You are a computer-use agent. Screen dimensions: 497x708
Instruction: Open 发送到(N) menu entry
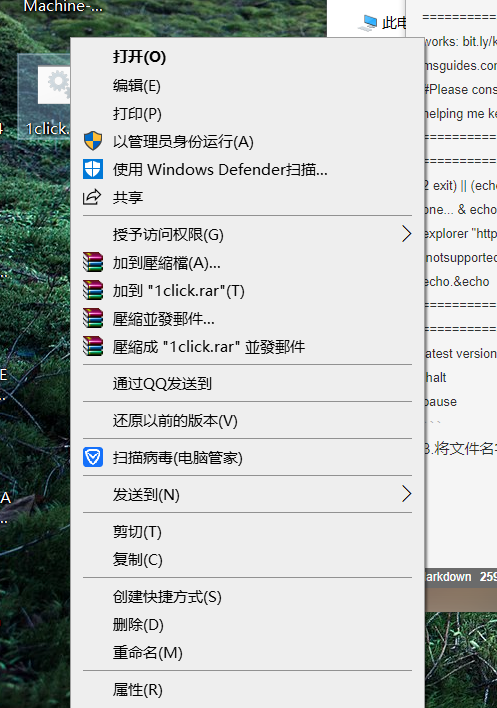click(x=247, y=494)
